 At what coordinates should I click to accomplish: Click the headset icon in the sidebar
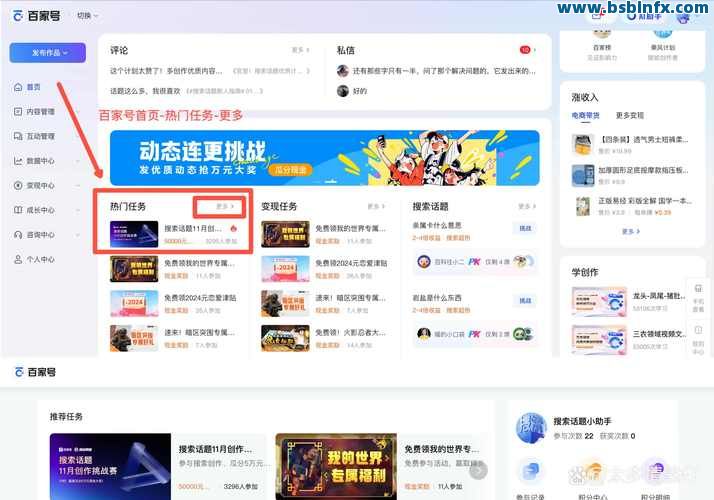coord(18,235)
